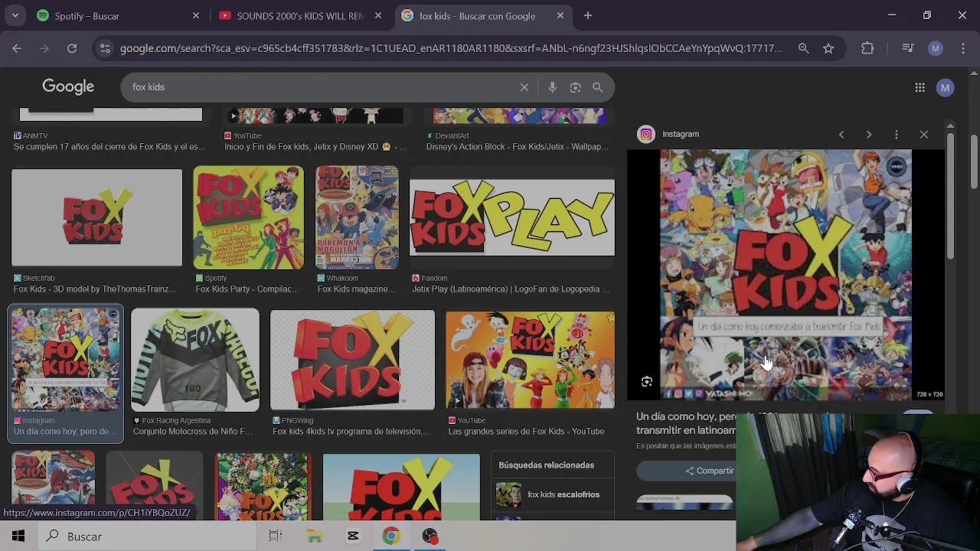Open the Windows Start menu
The width and height of the screenshot is (980, 551).
click(x=18, y=536)
